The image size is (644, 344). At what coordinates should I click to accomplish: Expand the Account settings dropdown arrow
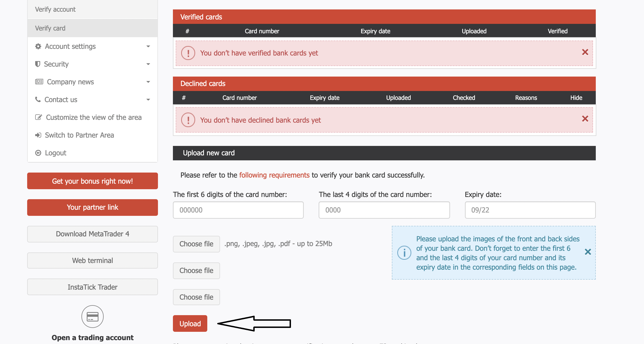point(148,46)
